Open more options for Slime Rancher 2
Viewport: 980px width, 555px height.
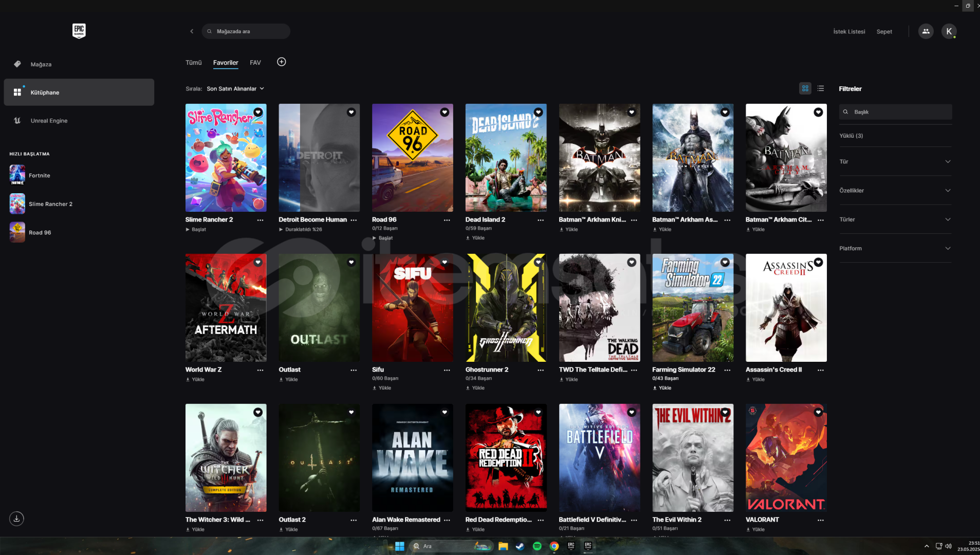pos(261,220)
